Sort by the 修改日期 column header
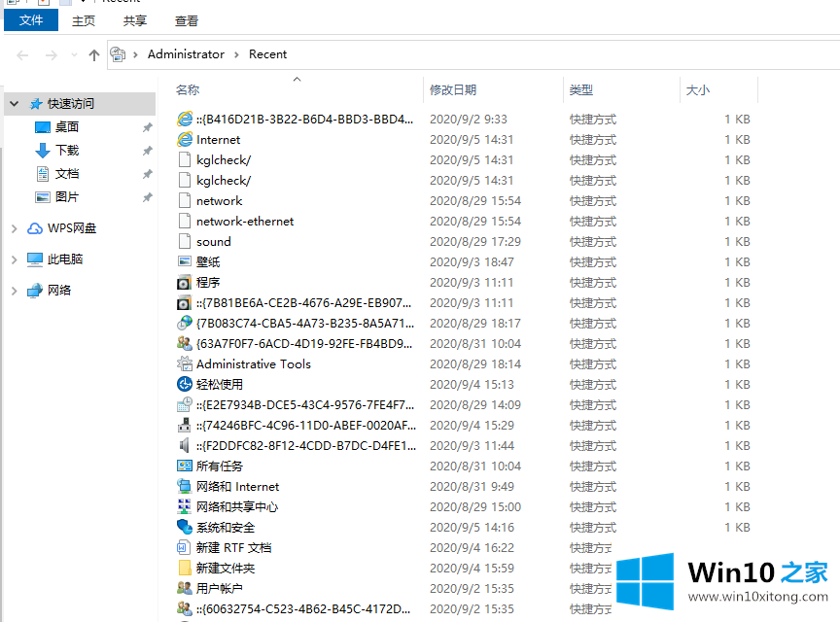 click(x=453, y=90)
